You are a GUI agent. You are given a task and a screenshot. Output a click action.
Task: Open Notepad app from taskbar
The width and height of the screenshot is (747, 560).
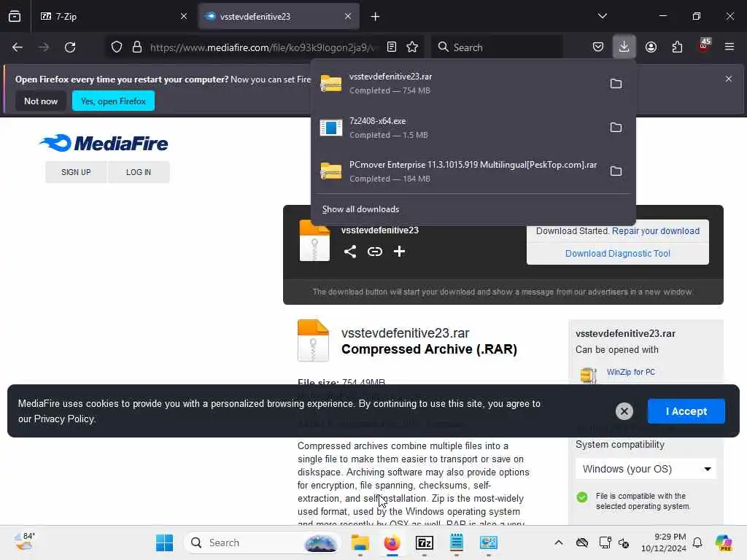457,542
